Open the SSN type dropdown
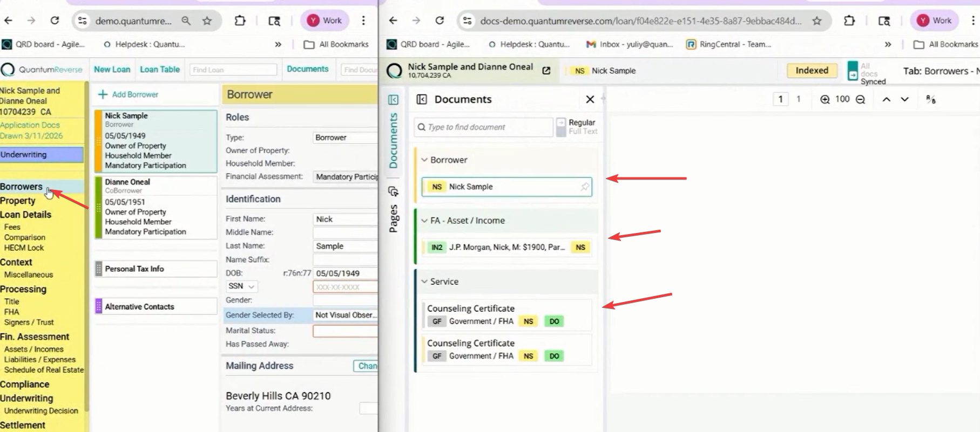This screenshot has width=980, height=432. [241, 286]
